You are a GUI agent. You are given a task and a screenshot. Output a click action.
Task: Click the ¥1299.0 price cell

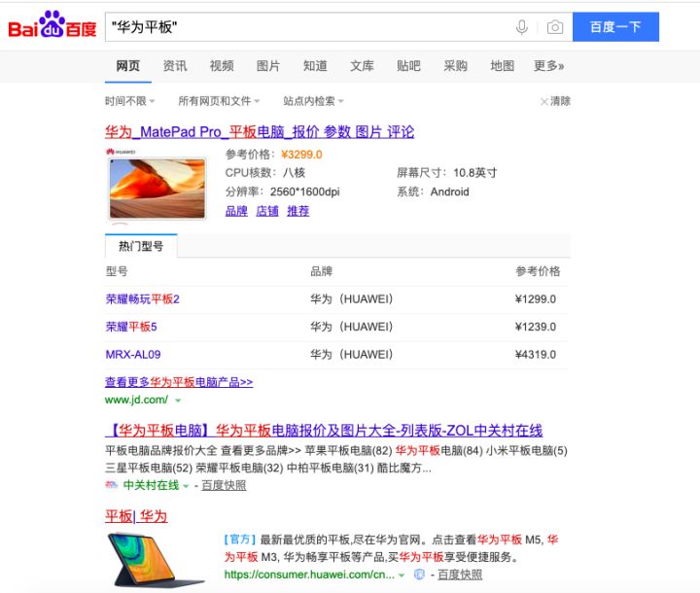pyautogui.click(x=536, y=299)
